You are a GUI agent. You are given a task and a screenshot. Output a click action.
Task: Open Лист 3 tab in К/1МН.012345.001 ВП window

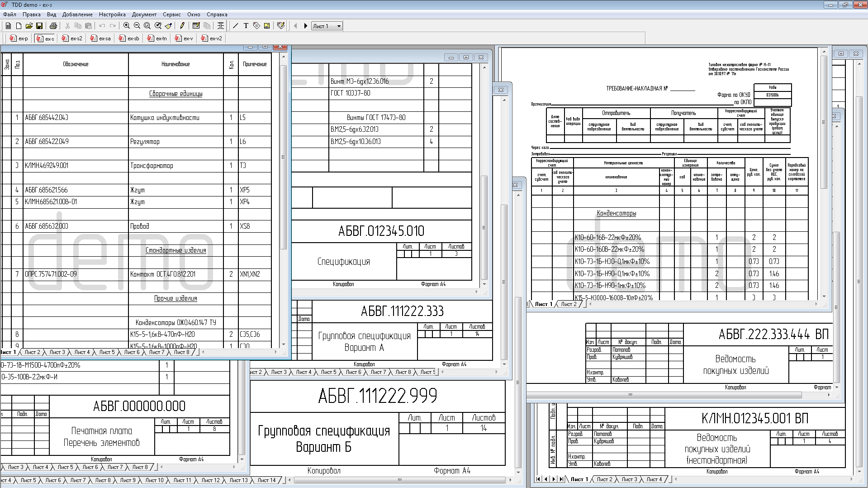(x=629, y=479)
